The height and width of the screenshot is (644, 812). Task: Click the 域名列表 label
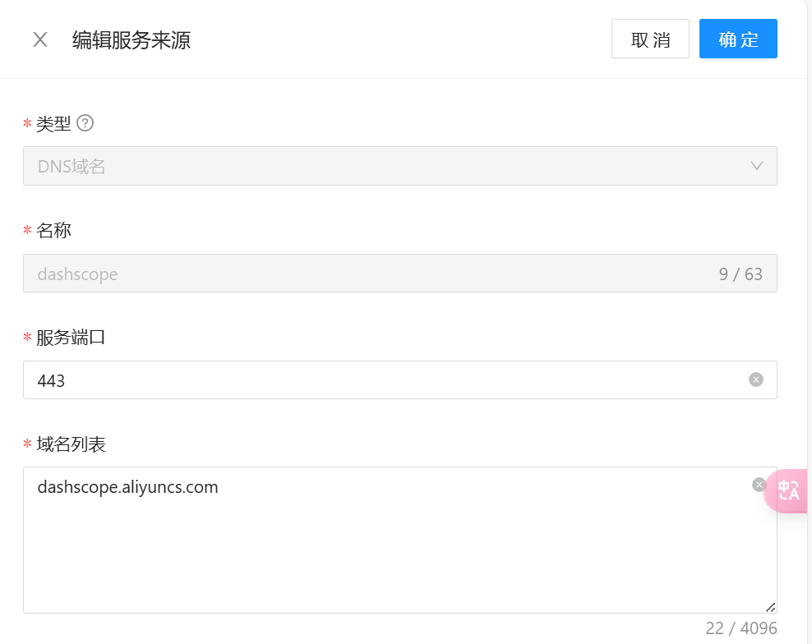point(71,444)
